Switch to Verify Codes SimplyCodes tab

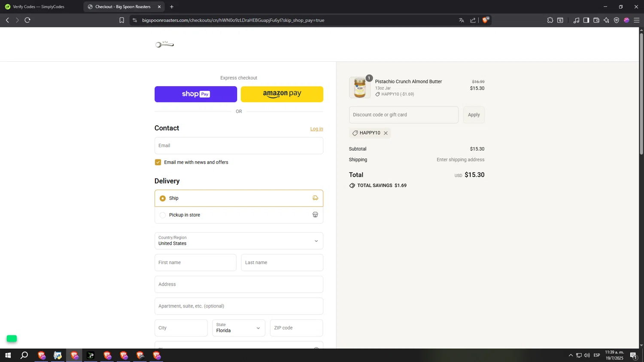coord(39,7)
